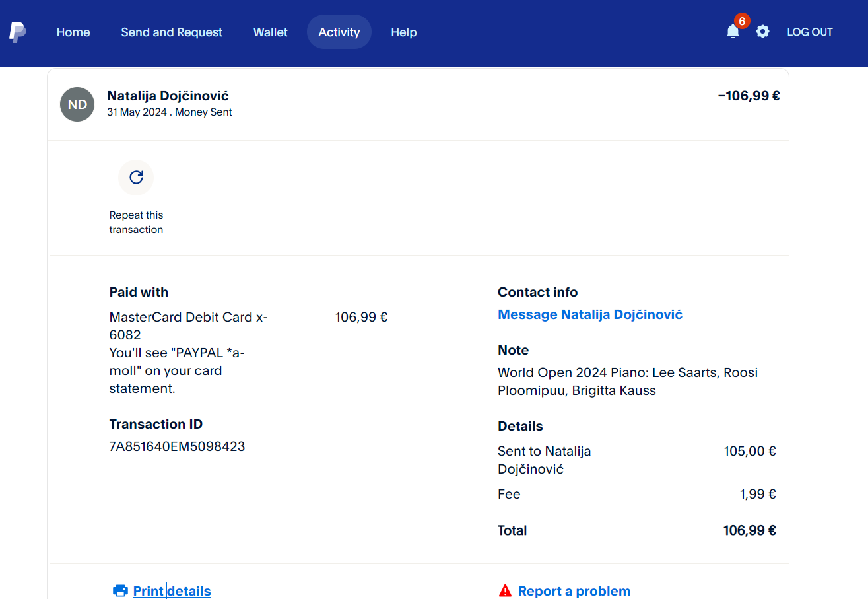Open the notifications bell icon
Image resolution: width=868 pixels, height=599 pixels.
[732, 32]
